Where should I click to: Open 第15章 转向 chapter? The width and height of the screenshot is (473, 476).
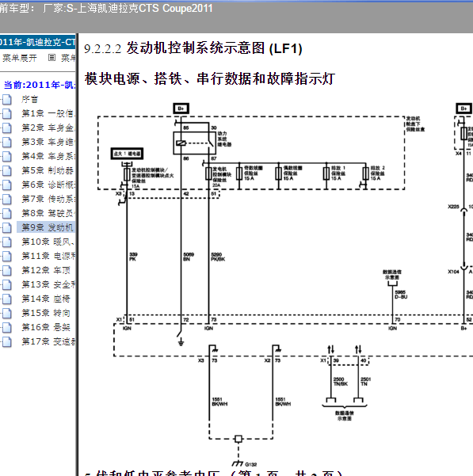(x=46, y=313)
